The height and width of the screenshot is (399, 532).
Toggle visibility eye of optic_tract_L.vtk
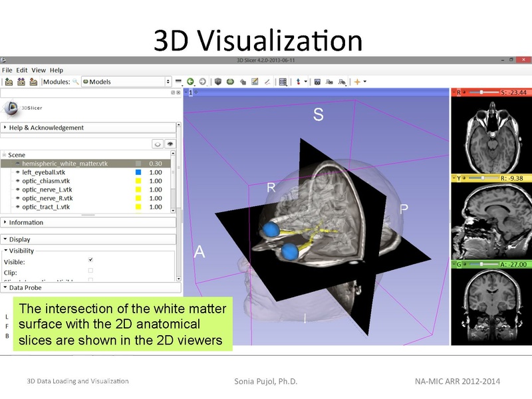click(18, 207)
